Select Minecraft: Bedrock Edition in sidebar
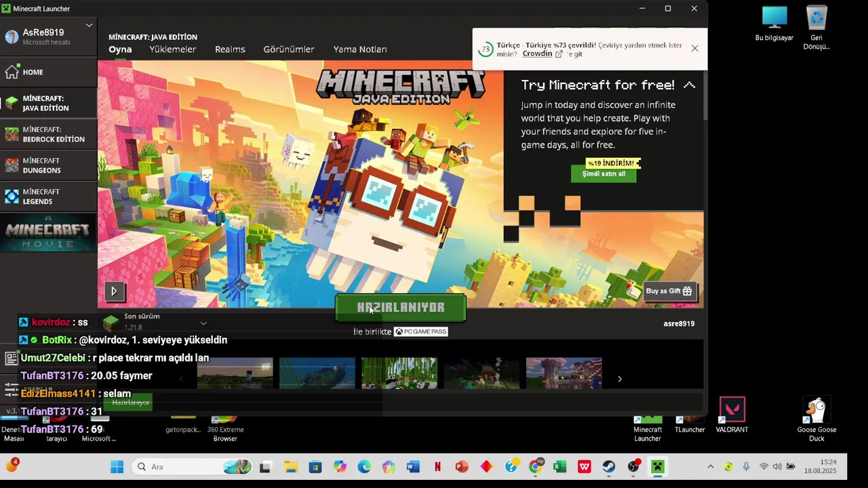This screenshot has height=488, width=868. (x=48, y=134)
